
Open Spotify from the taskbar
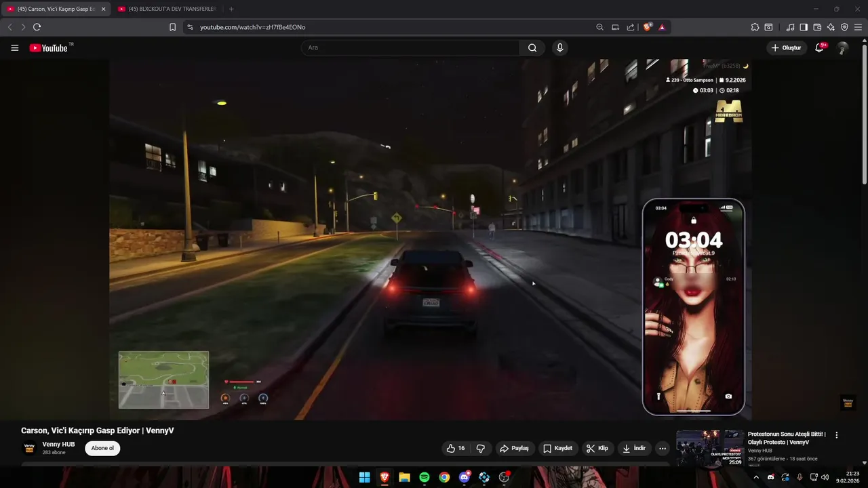425,477
